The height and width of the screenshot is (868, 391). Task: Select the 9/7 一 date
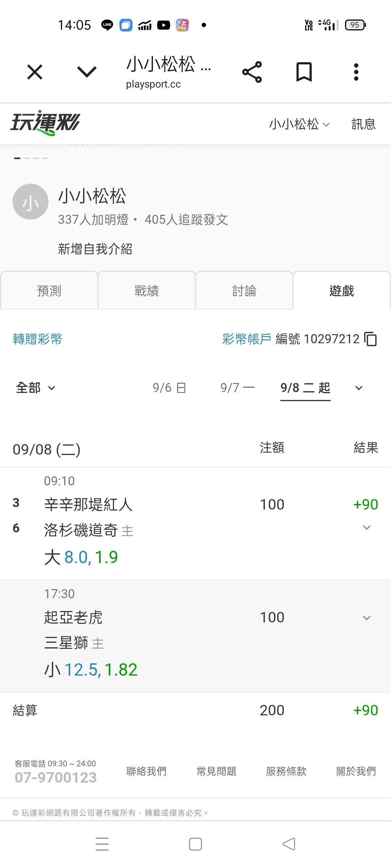(237, 388)
